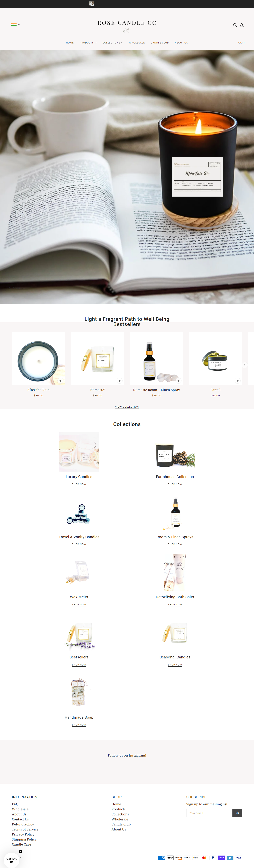Advance bestsellers carousel with right arrow
This screenshot has height=868, width=254.
(x=245, y=365)
